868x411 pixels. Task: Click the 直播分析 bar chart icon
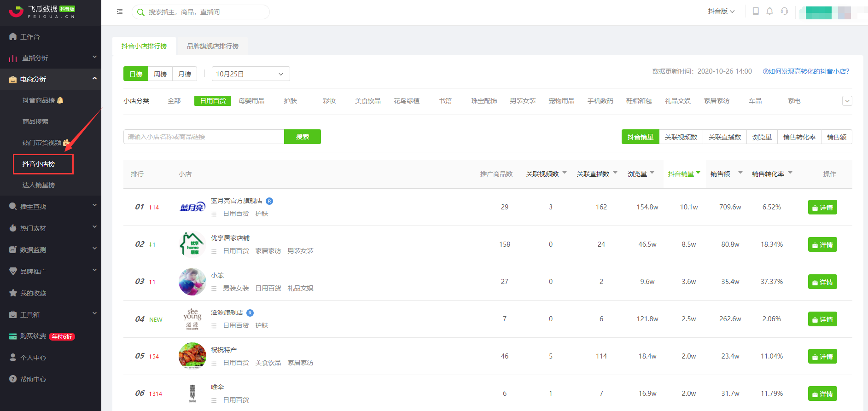point(13,58)
